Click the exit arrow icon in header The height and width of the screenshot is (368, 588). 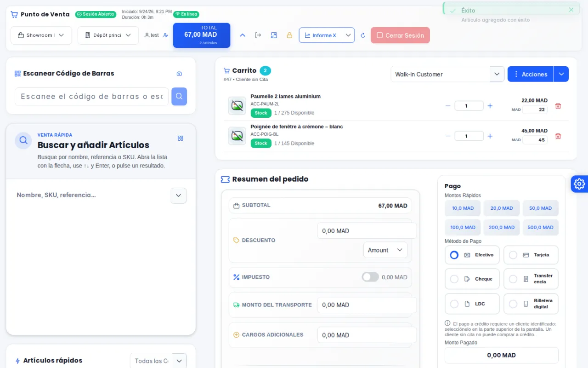[258, 35]
